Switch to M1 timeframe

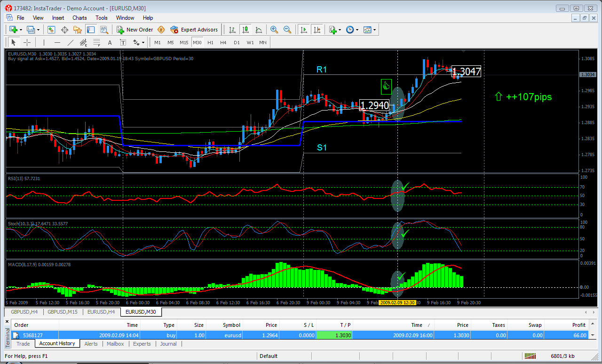[158, 42]
